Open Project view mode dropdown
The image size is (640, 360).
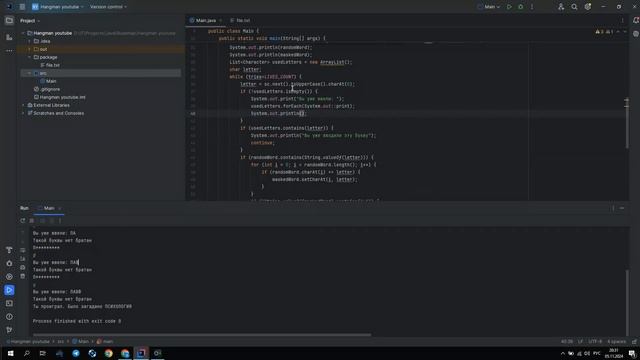[x=30, y=21]
